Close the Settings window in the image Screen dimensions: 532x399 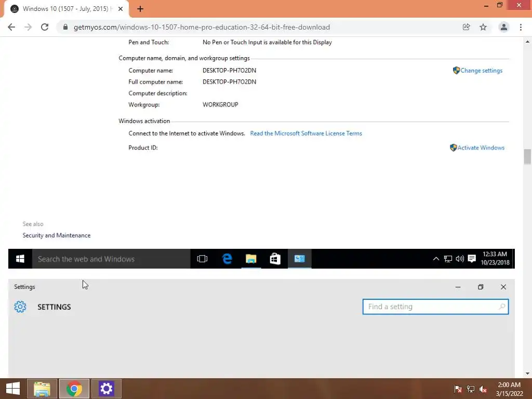[503, 287]
